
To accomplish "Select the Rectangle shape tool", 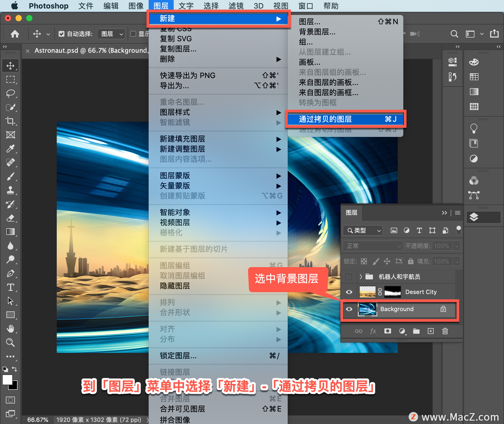I will [10, 315].
